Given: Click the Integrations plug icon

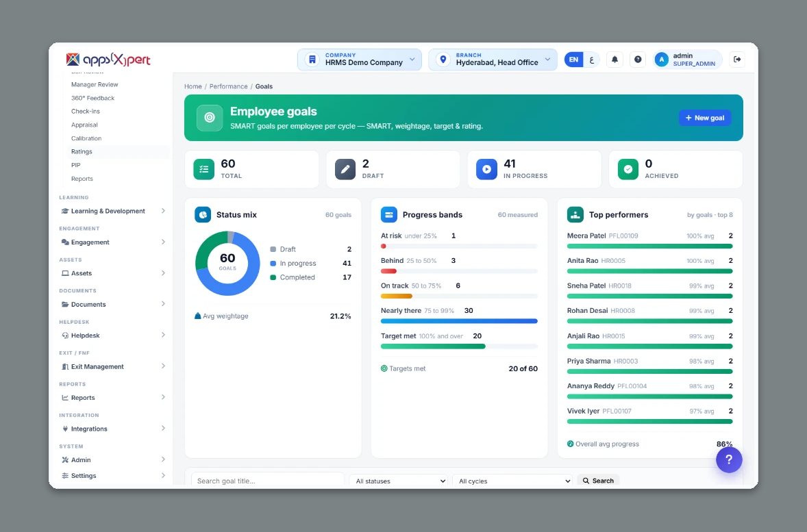Looking at the screenshot, I should click(x=65, y=429).
